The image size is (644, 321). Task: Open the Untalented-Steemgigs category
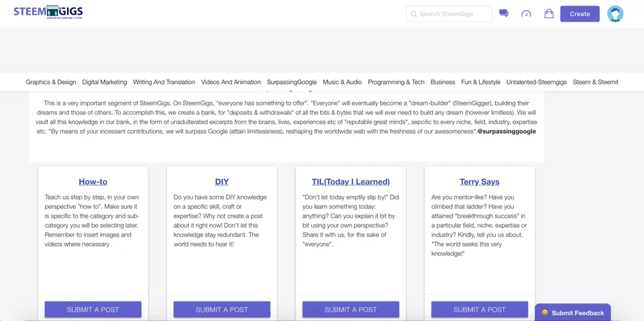(x=537, y=82)
